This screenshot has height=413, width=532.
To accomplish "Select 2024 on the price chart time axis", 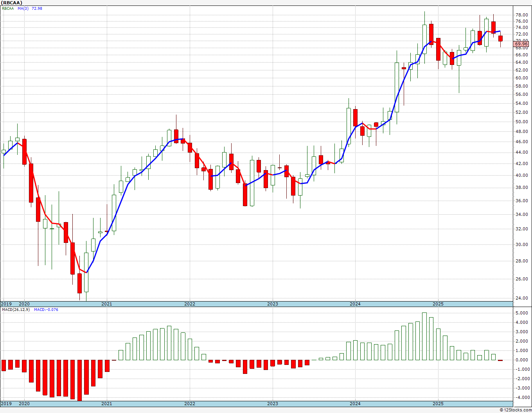I will (355, 304).
